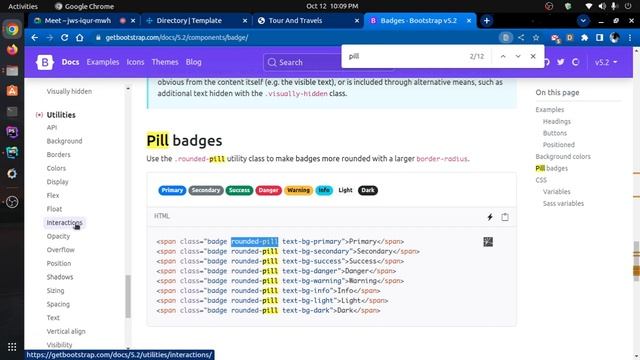Open Interactions utilities page
Viewport: 640px width, 360px height.
pos(64,223)
